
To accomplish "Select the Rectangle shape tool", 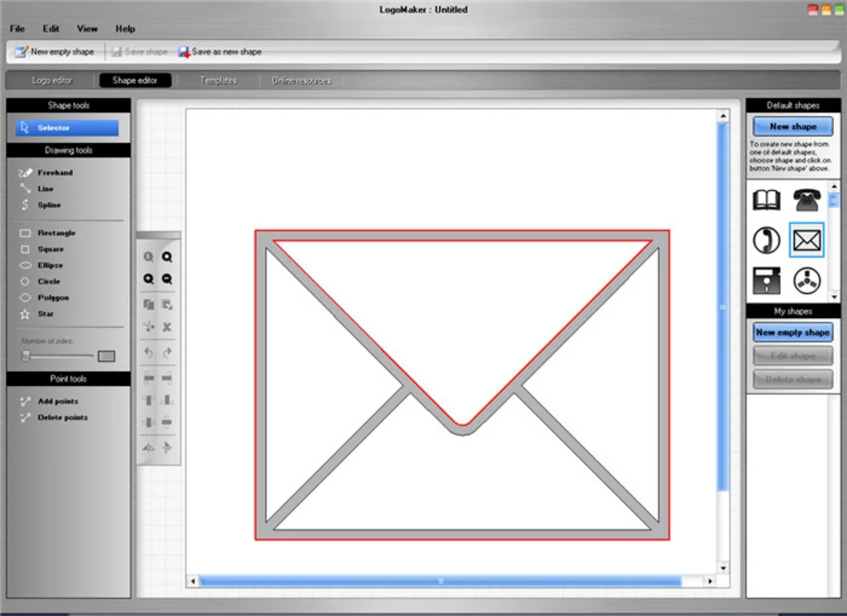I will click(x=47, y=233).
